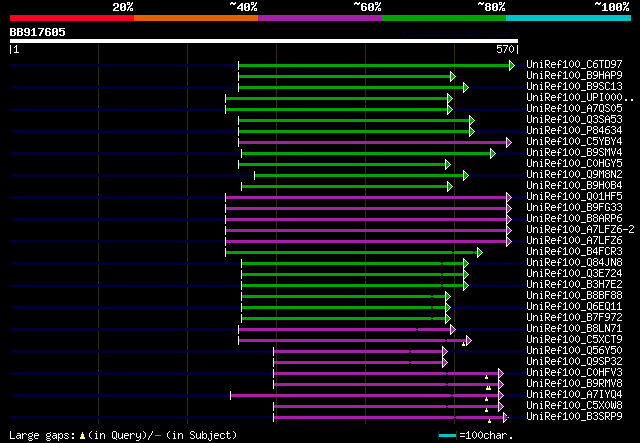
Task: Select the purple alignment bar for UniRef100_Q9SP32
Action: coord(358,363)
